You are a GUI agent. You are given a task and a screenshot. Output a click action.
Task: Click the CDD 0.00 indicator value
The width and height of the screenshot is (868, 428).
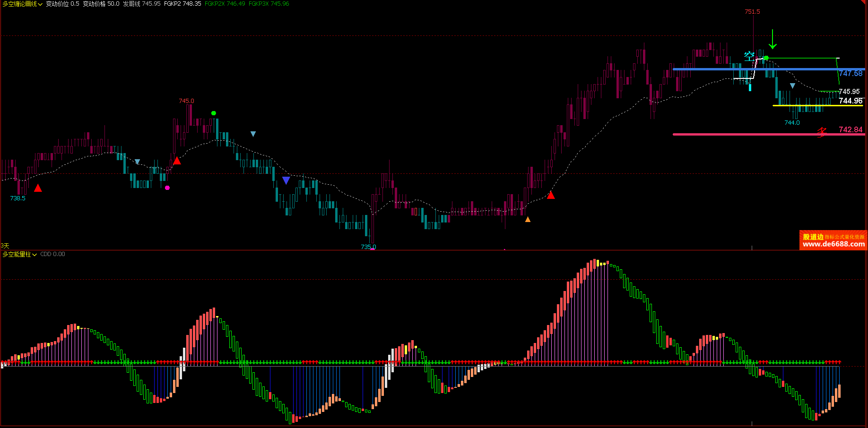(52, 254)
